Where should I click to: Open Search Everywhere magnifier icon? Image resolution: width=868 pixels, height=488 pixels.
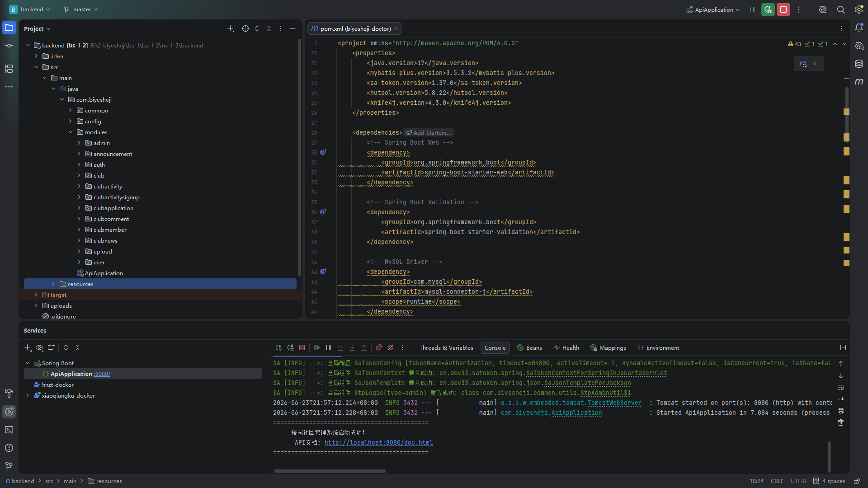[x=841, y=9]
